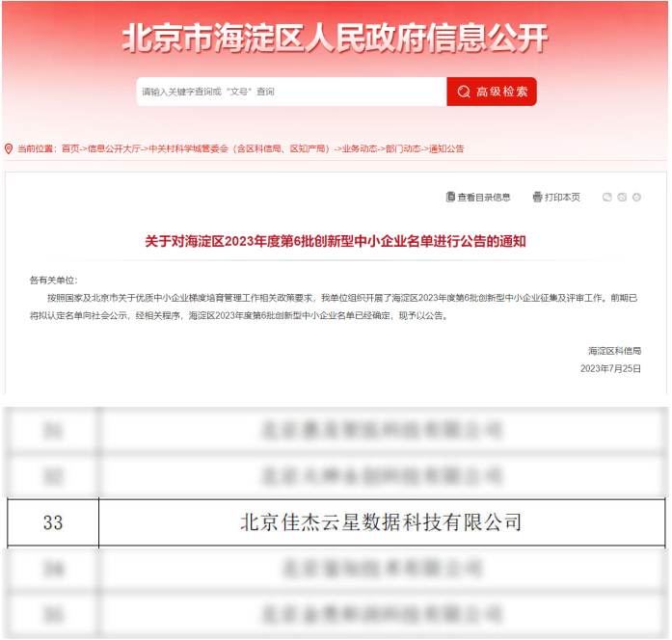
Task: Click the 北京市海淀区人民政府信息公开 header title
Action: tap(336, 39)
